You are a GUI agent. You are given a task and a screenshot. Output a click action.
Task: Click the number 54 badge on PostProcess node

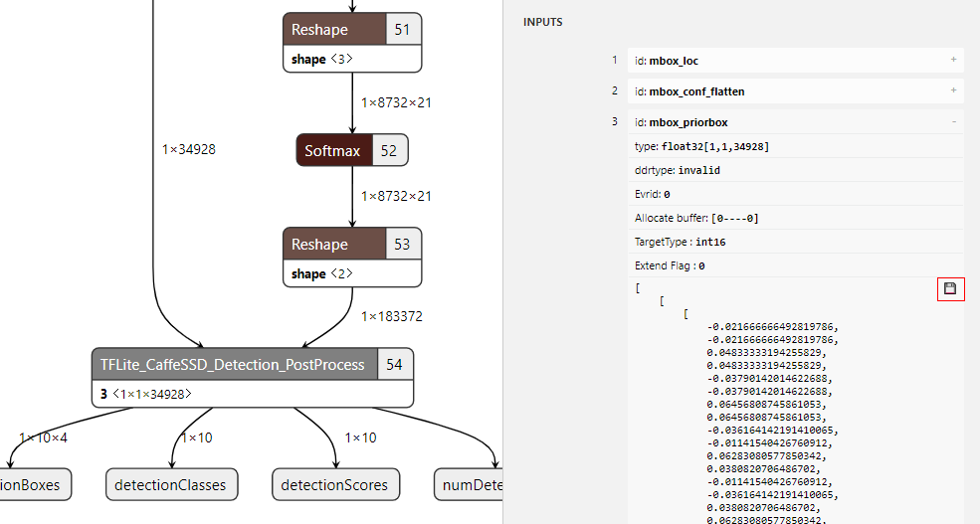coord(394,365)
